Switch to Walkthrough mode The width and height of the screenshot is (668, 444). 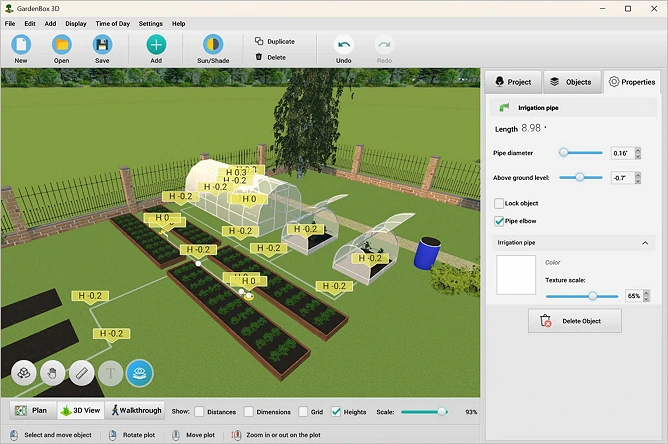(x=135, y=410)
